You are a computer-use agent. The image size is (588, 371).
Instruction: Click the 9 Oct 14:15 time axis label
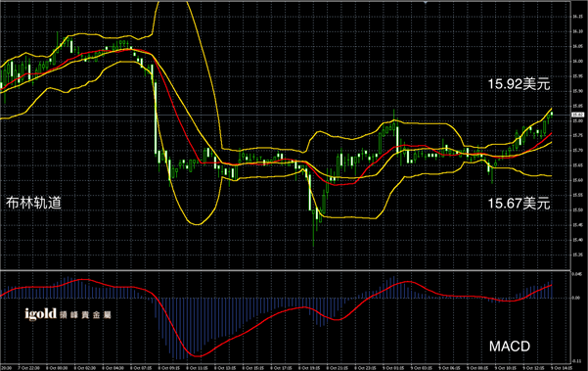click(562, 368)
